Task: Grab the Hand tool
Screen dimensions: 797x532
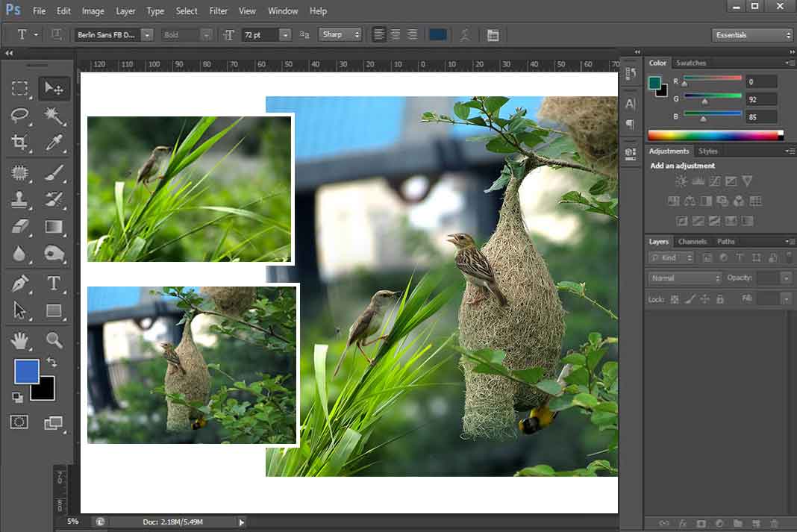Action: click(20, 341)
